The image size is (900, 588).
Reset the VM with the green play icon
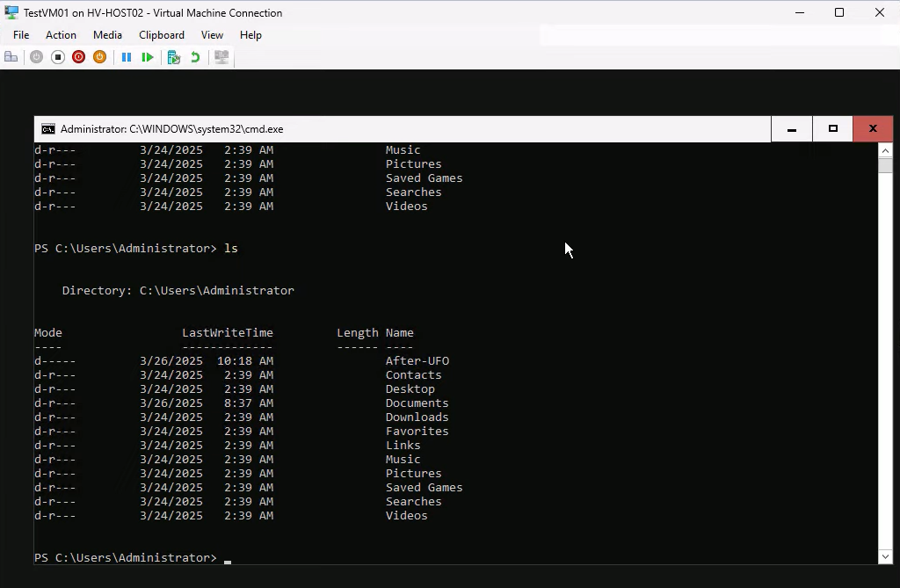click(148, 57)
